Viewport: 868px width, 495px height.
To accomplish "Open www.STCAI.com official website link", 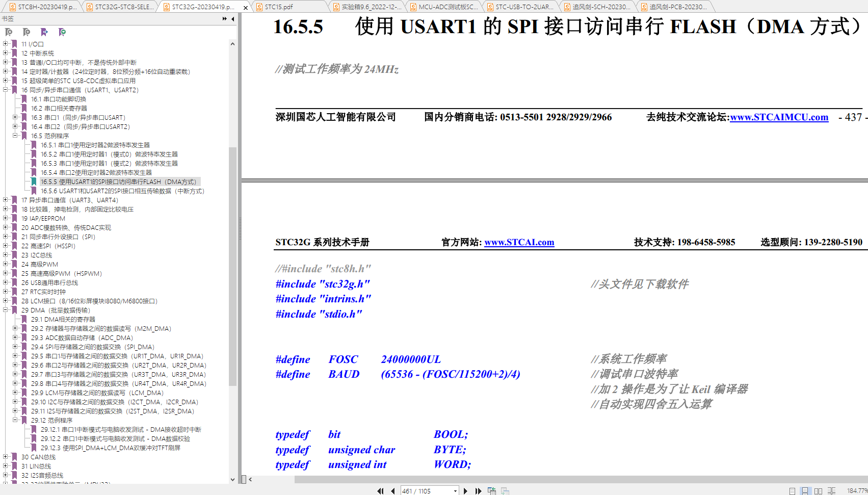I will (x=519, y=242).
